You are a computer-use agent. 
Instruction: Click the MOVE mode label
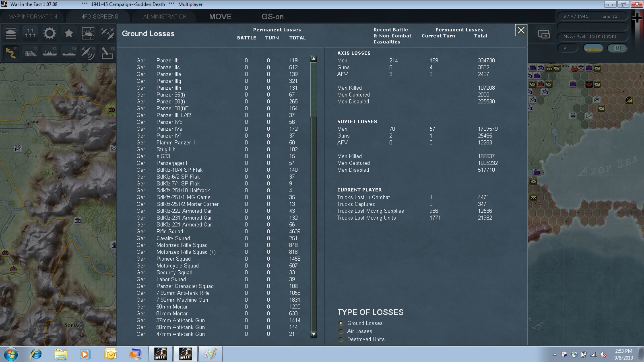point(220,16)
